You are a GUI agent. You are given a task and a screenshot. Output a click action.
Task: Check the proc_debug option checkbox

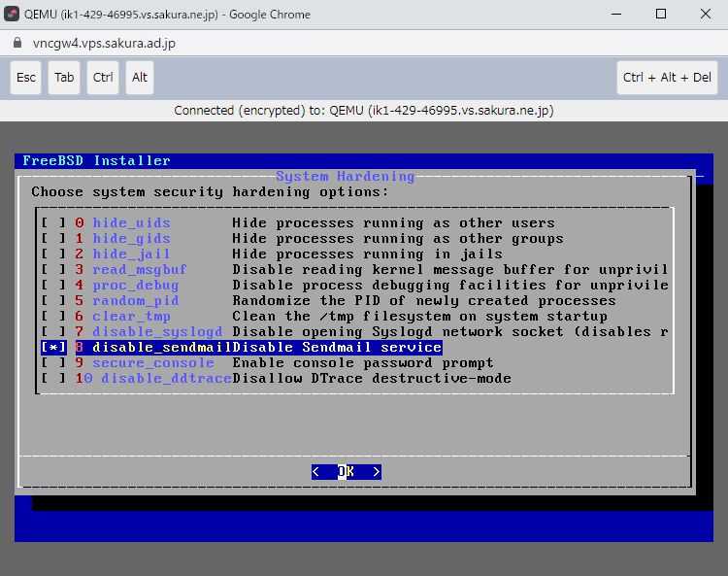(53, 286)
